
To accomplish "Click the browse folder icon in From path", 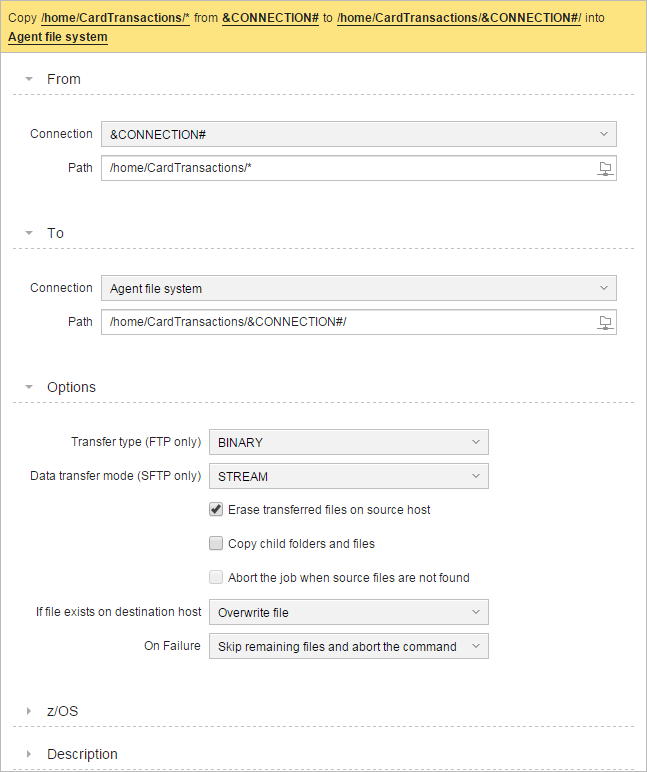I will [605, 168].
